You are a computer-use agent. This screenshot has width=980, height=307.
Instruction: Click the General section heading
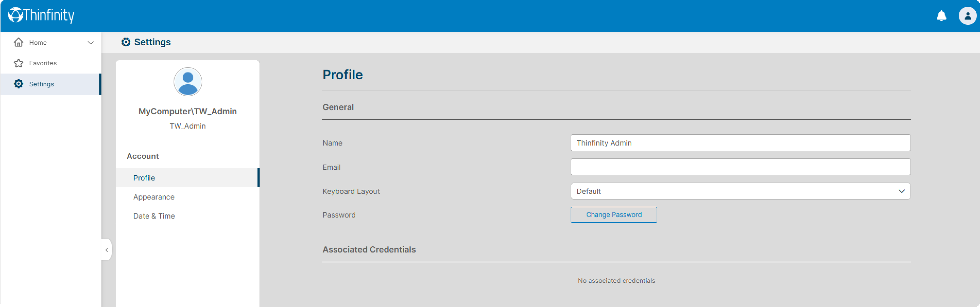point(338,107)
